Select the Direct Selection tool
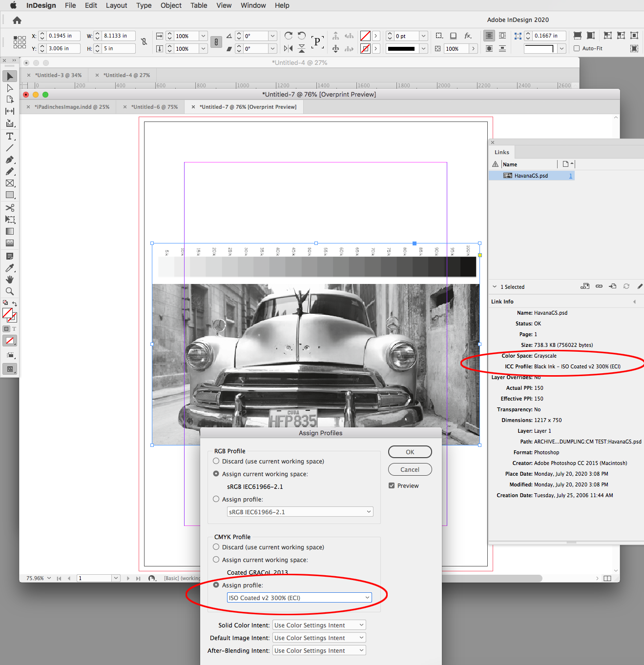 [10, 88]
